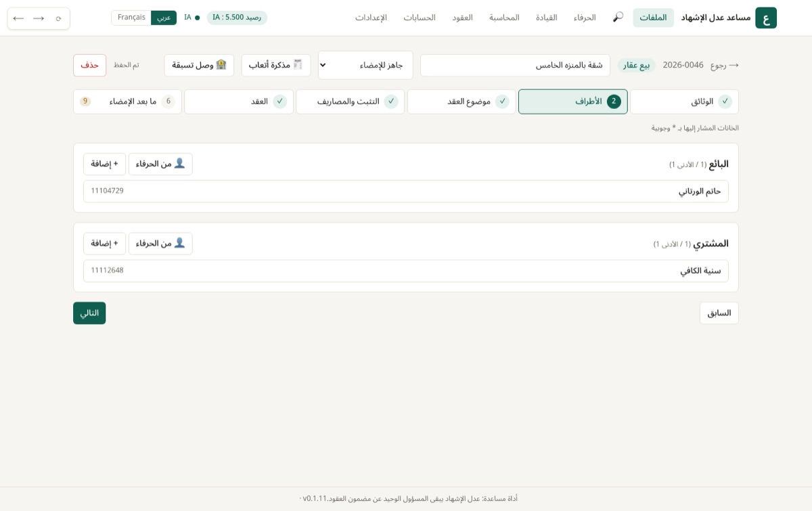This screenshot has height=511, width=812.
Task: Open the ما بعد الإمضاء step tab
Action: [127, 102]
